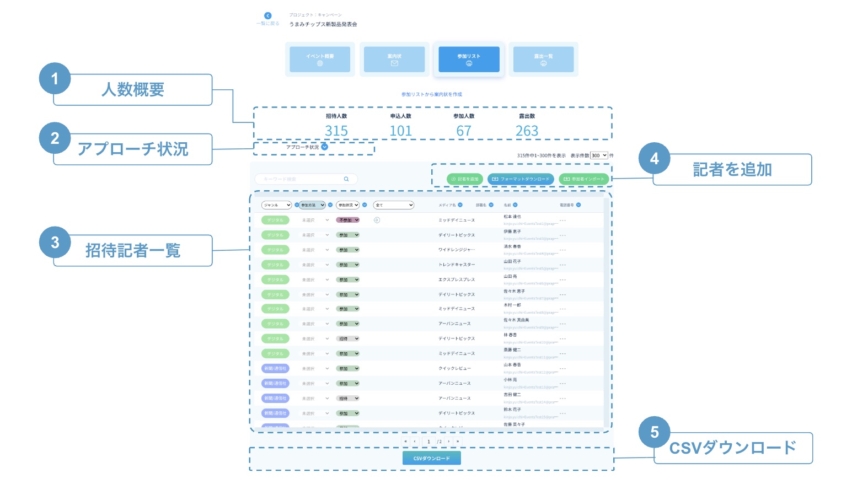Open the 不参加 status dropdown in first row
Image resolution: width=868 pixels, height=484 pixels.
pyautogui.click(x=348, y=220)
